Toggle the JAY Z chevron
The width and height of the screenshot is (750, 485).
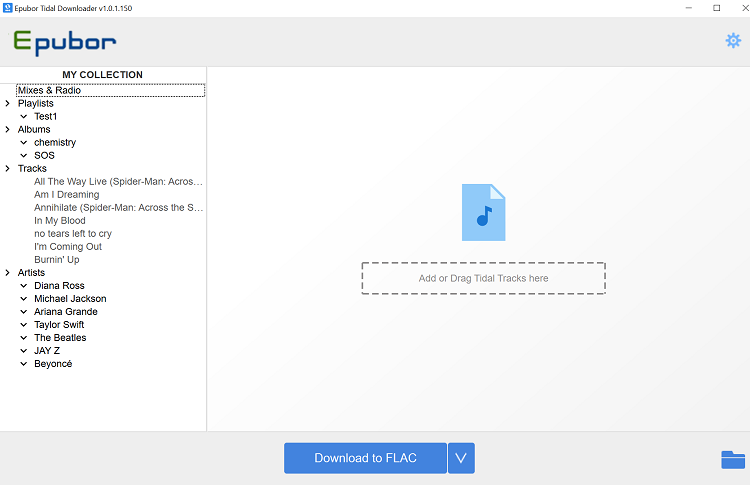coord(23,351)
